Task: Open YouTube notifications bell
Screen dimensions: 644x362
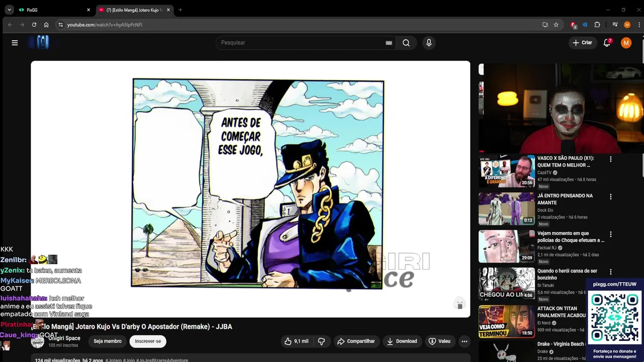Action: pyautogui.click(x=607, y=43)
